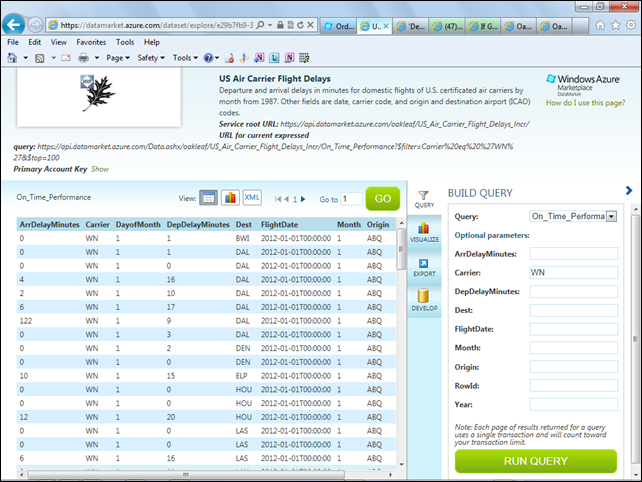Click the BWI destination cell
The height and width of the screenshot is (482, 642).
[x=242, y=238]
